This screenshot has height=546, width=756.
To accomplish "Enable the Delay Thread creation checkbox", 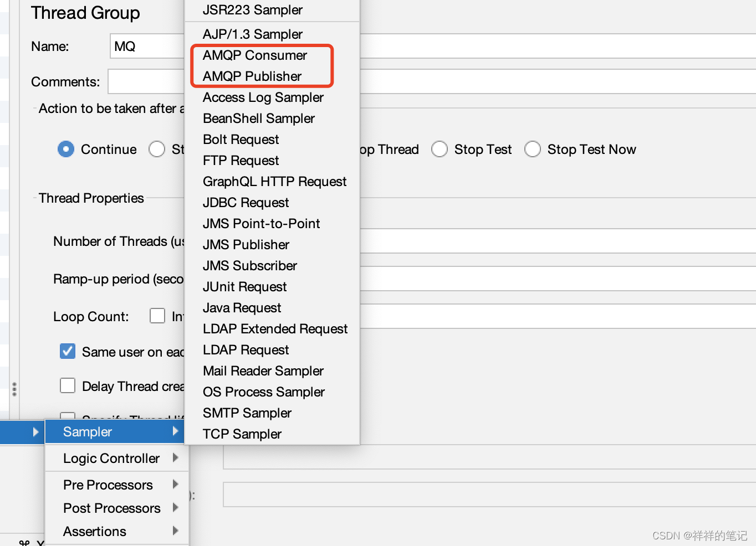I will tap(67, 385).
